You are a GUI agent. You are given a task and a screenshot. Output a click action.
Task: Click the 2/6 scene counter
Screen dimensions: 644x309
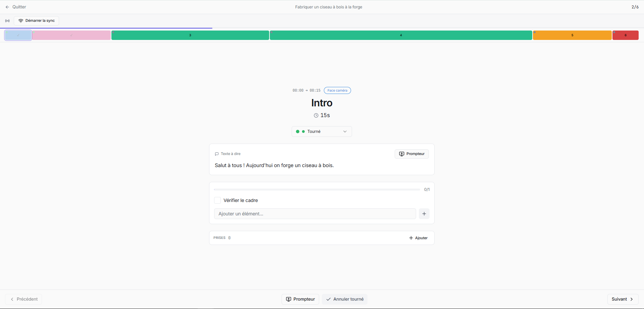click(635, 7)
